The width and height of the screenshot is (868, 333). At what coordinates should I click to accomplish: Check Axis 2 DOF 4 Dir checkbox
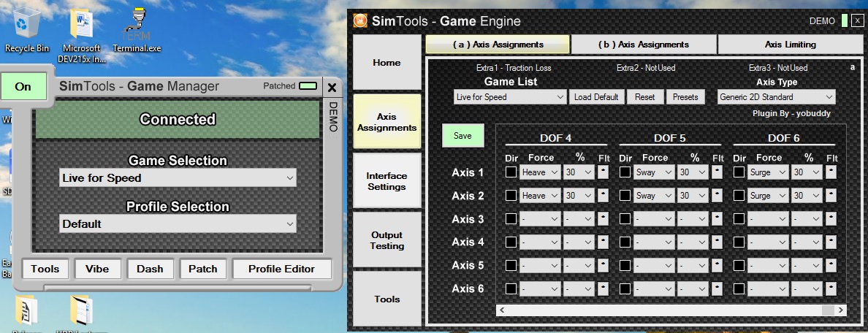pos(511,195)
